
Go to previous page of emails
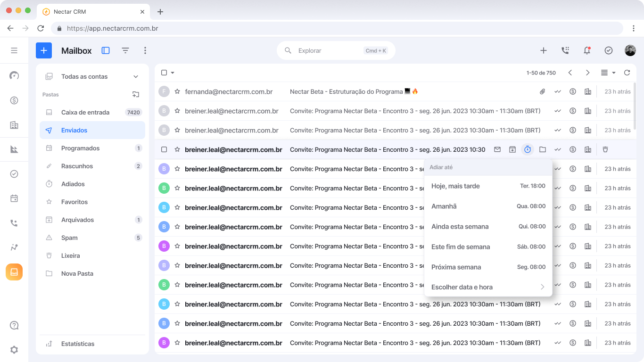pos(570,73)
